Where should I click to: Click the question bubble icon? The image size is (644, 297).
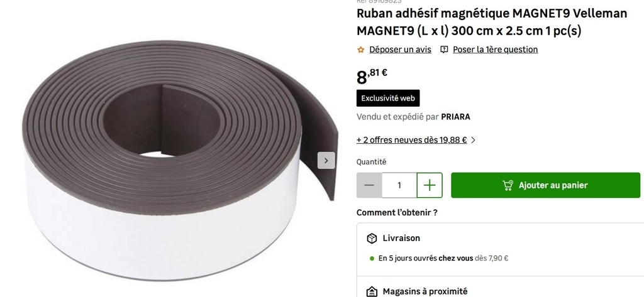tap(444, 50)
